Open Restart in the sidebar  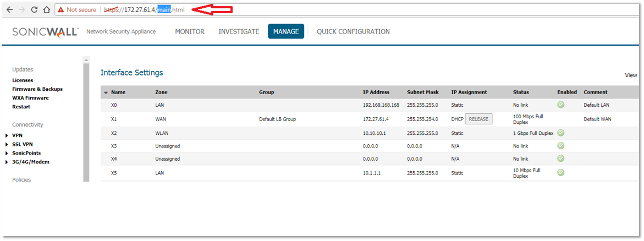pyautogui.click(x=21, y=107)
